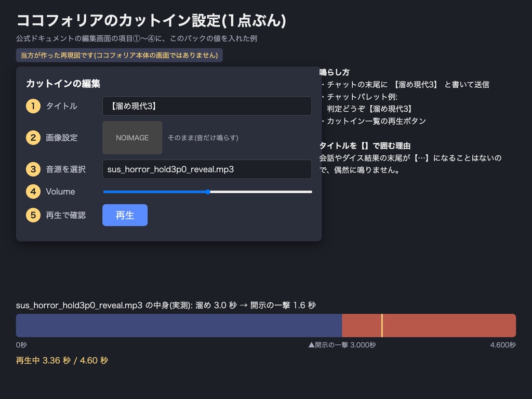Click the 4.600秒 end time label

(x=503, y=345)
